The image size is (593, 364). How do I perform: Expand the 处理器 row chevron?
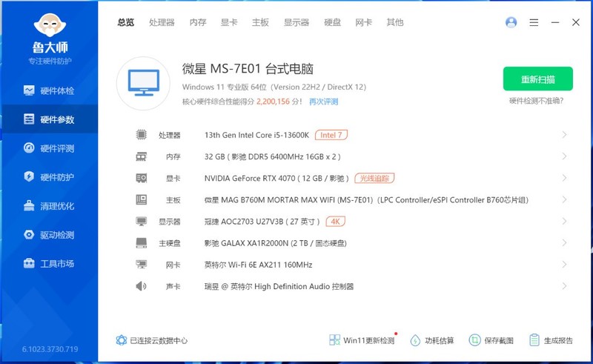pos(564,135)
